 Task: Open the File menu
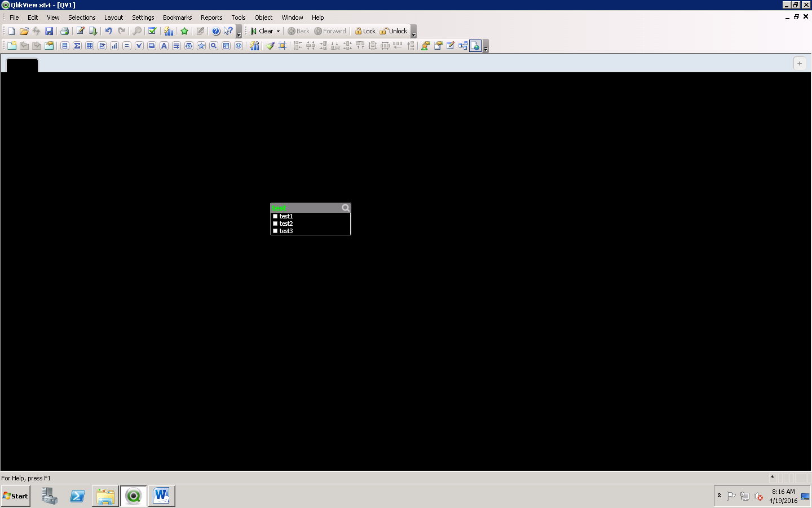click(x=14, y=17)
